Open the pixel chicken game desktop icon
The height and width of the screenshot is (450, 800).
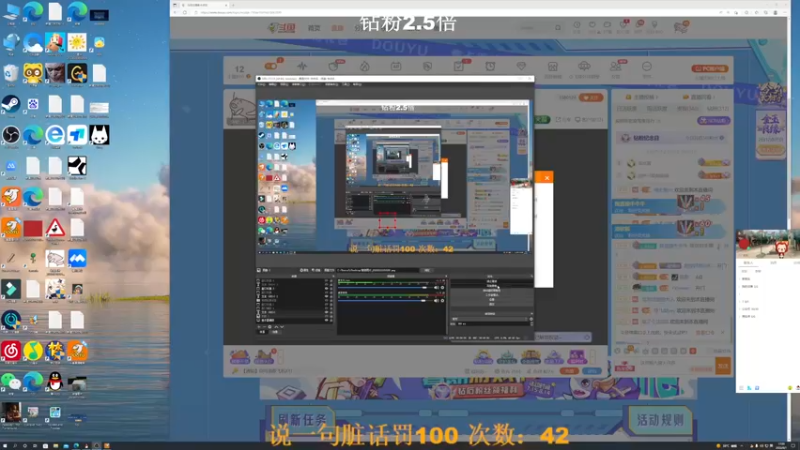pyautogui.click(x=55, y=43)
